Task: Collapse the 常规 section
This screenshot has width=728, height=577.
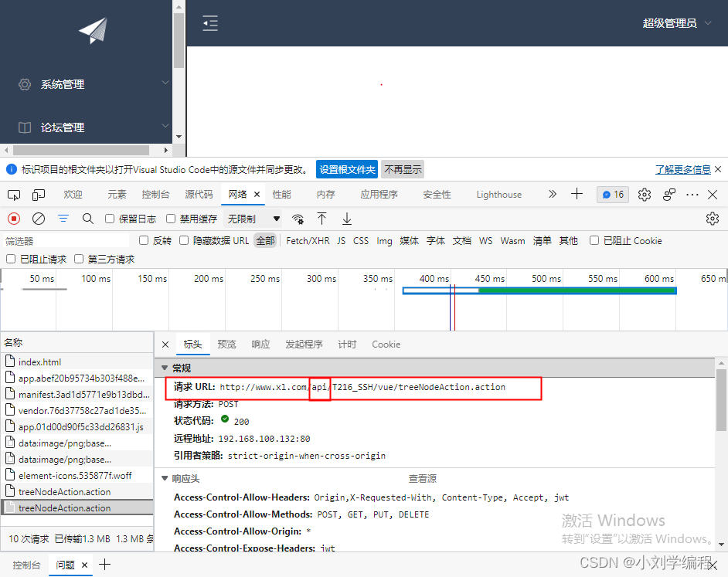Action: pyautogui.click(x=165, y=368)
